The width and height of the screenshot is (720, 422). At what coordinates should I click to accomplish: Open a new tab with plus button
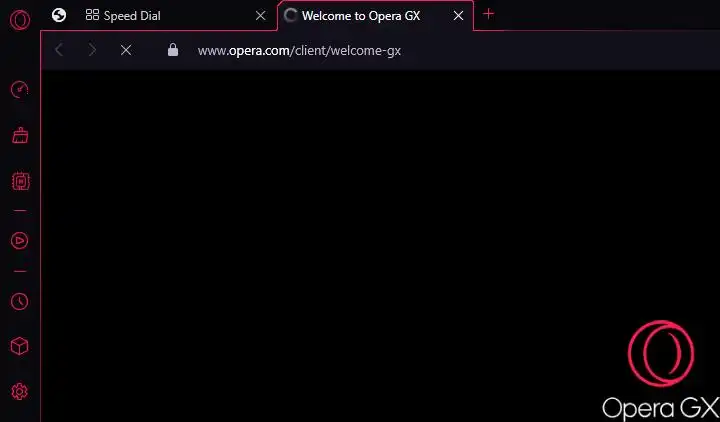coord(488,14)
